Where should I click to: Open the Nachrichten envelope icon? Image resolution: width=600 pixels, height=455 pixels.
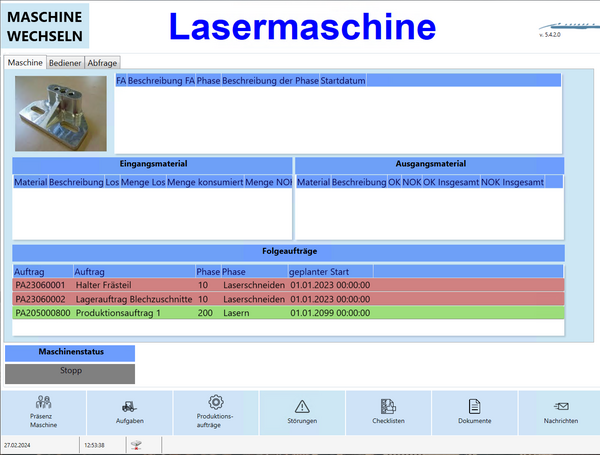561,406
